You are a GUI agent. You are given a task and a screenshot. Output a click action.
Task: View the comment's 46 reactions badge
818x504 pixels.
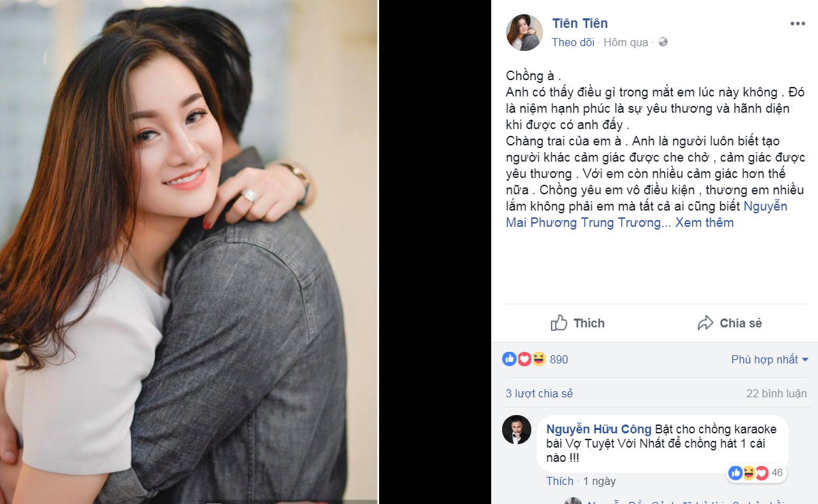[756, 473]
